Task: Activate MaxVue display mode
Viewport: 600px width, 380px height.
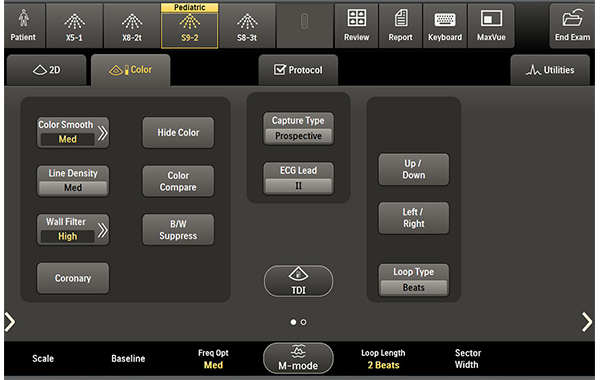Action: click(x=491, y=26)
